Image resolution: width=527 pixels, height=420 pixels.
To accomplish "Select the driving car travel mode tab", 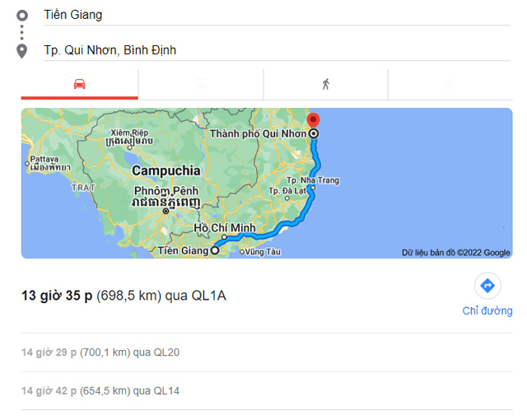I will [x=80, y=84].
